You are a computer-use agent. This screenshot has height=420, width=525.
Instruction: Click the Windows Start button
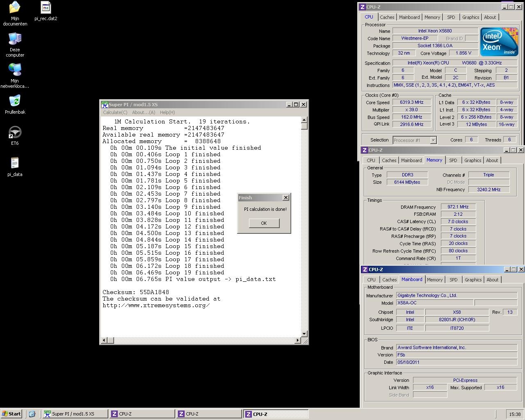click(11, 414)
